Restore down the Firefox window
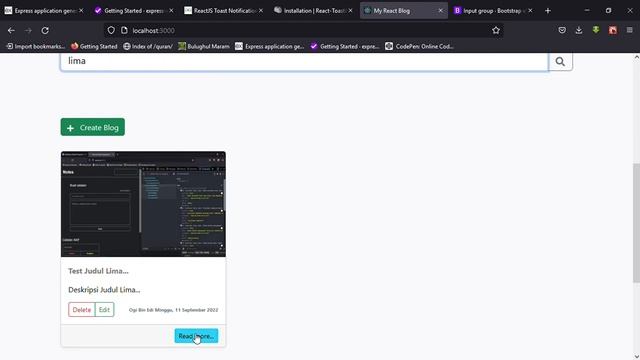640x360 pixels. (609, 11)
